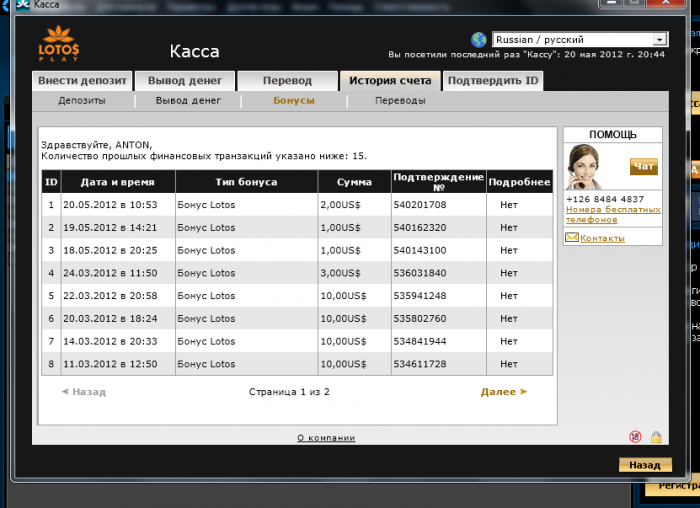Click the Тип бонуса column header

(246, 182)
